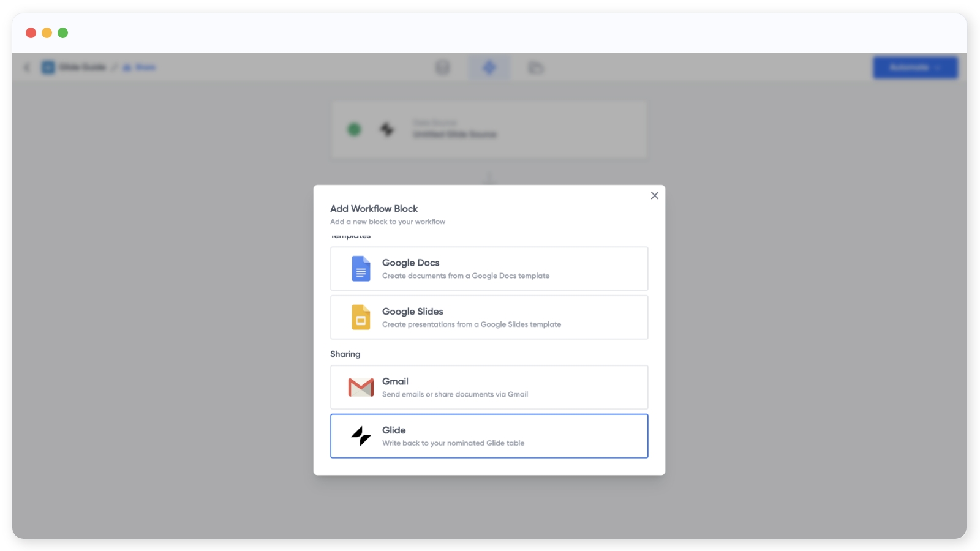Image resolution: width=980 pixels, height=551 pixels.
Task: Click the red macOS window close button
Action: point(31,33)
